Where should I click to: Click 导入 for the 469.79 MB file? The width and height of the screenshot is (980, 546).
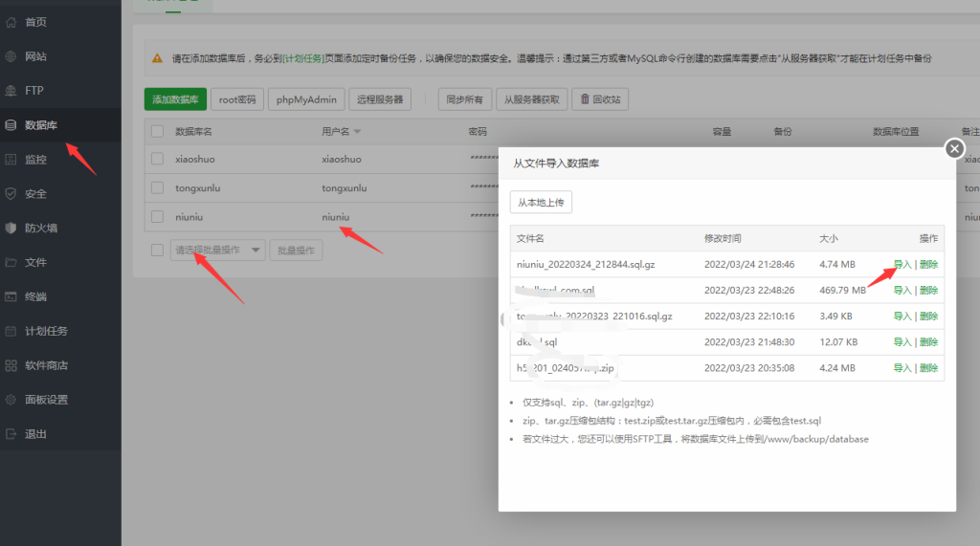click(902, 291)
